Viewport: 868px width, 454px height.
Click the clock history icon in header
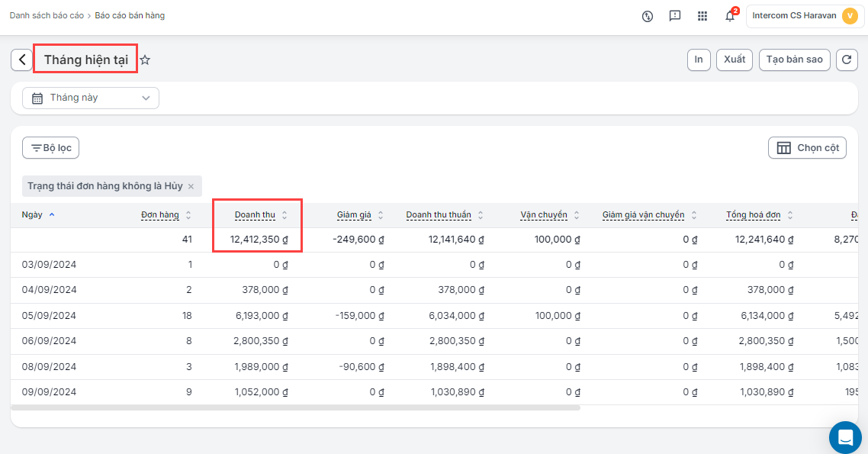[x=648, y=16]
